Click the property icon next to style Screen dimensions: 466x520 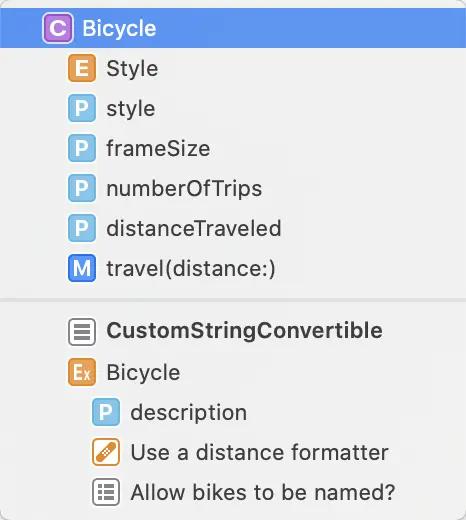[x=82, y=108]
